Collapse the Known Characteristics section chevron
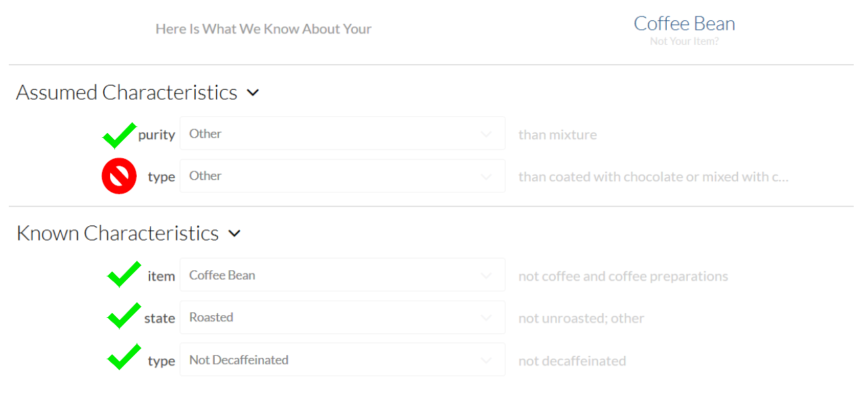The height and width of the screenshot is (398, 868). click(x=235, y=234)
